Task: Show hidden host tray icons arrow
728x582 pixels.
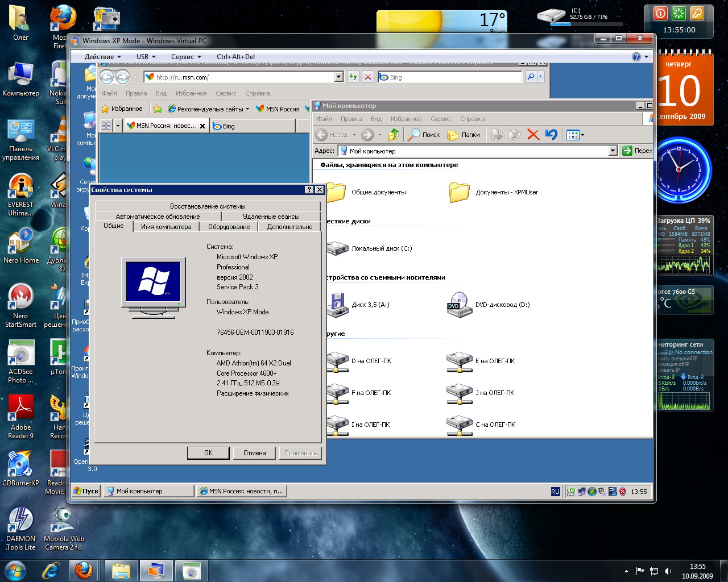Action: 626,571
